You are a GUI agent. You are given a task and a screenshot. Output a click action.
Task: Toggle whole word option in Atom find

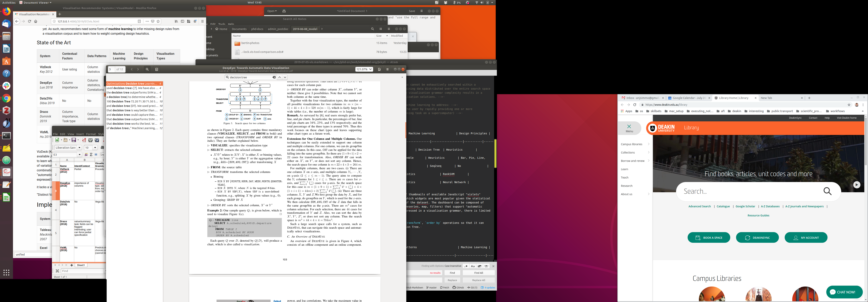486,266
